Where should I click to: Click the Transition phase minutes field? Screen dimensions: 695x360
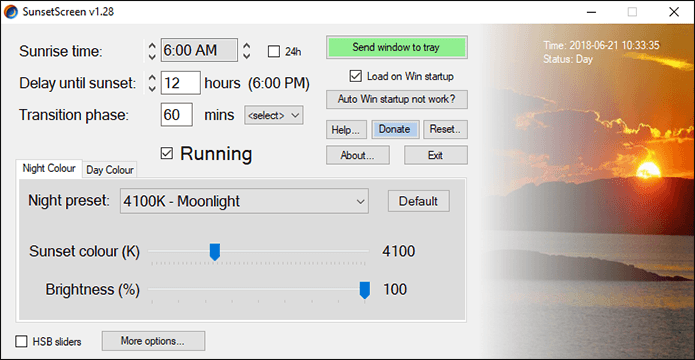(x=176, y=115)
